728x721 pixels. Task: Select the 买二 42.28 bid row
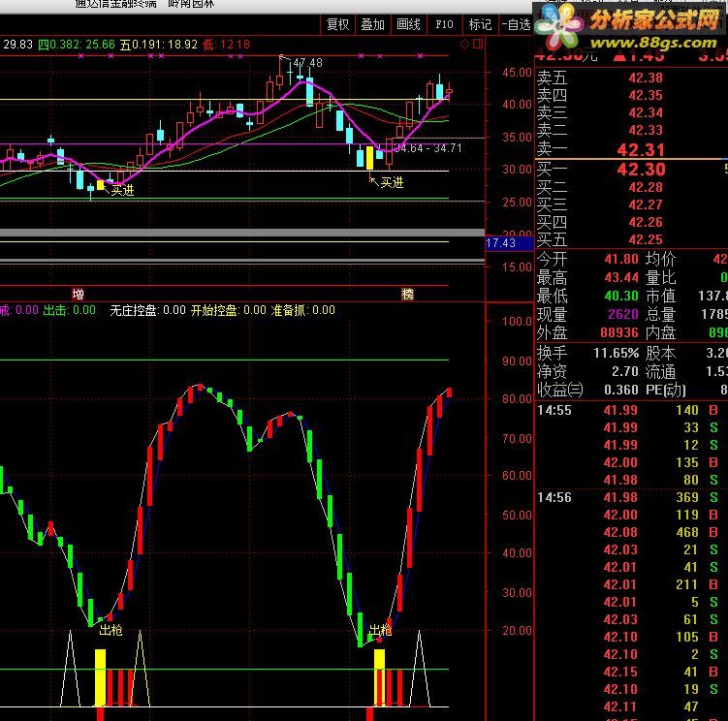tap(631, 187)
